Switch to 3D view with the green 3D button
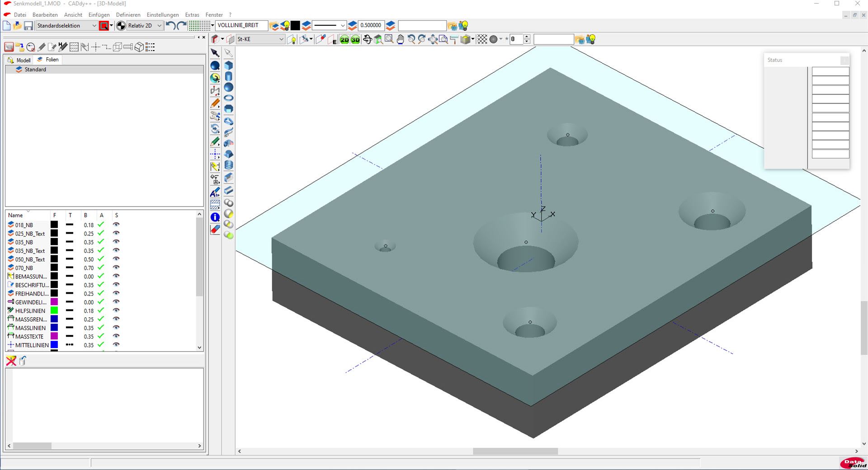Viewport: 868px width, 470px height. pos(355,40)
